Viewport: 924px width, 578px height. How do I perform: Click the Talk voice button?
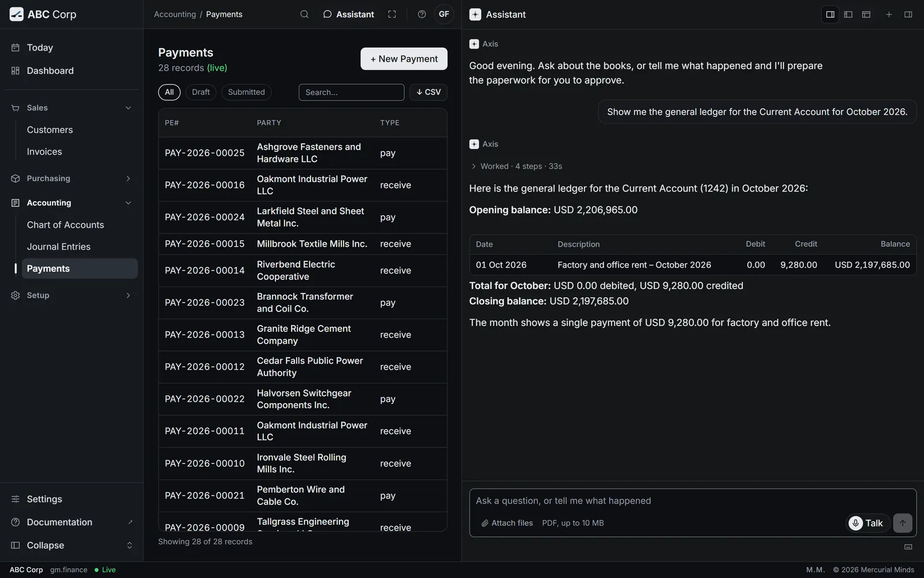click(x=867, y=523)
